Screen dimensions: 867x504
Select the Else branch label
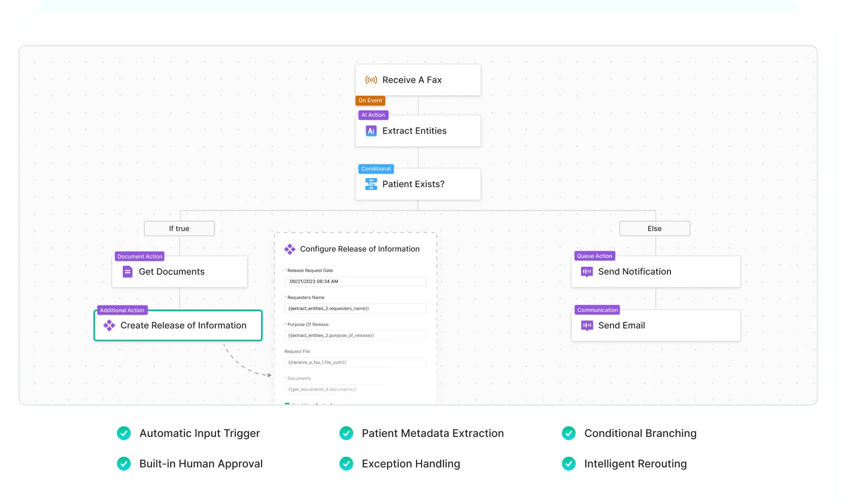pyautogui.click(x=655, y=229)
